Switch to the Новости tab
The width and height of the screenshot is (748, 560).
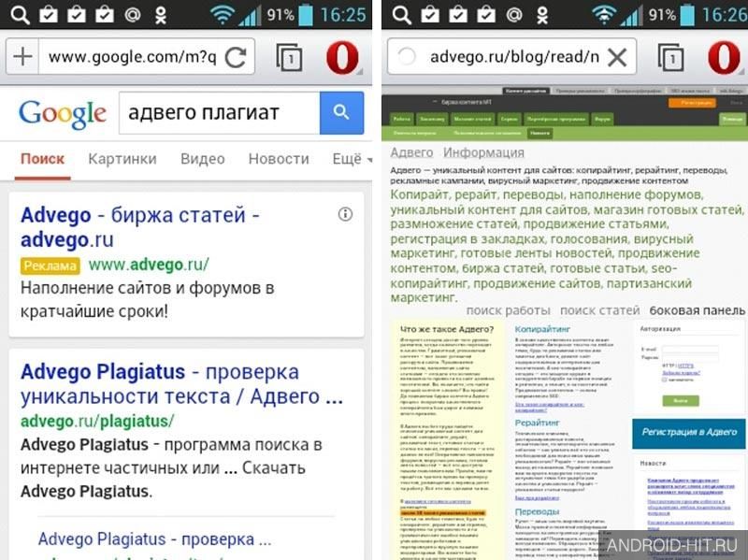coord(279,159)
